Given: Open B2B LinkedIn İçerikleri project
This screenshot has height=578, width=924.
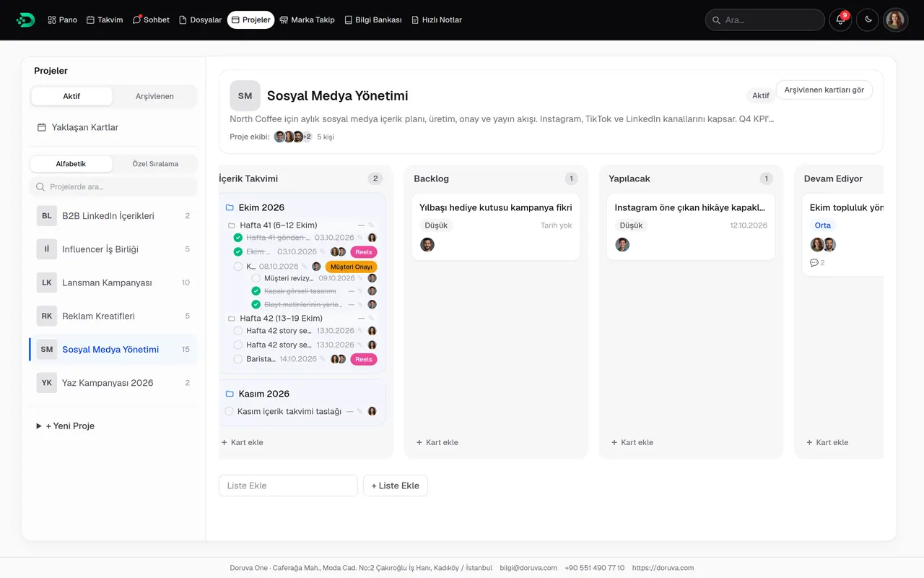Looking at the screenshot, I should coord(113,216).
